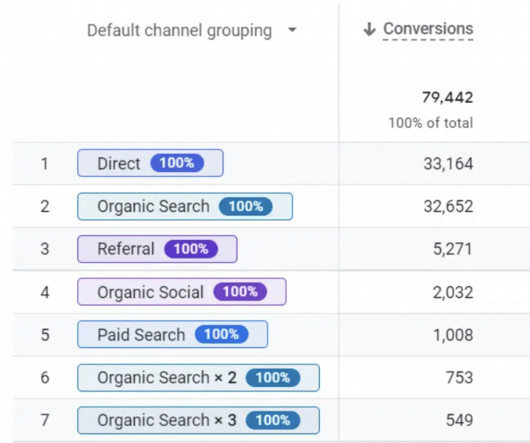Click the 33,164 conversions value

click(448, 164)
